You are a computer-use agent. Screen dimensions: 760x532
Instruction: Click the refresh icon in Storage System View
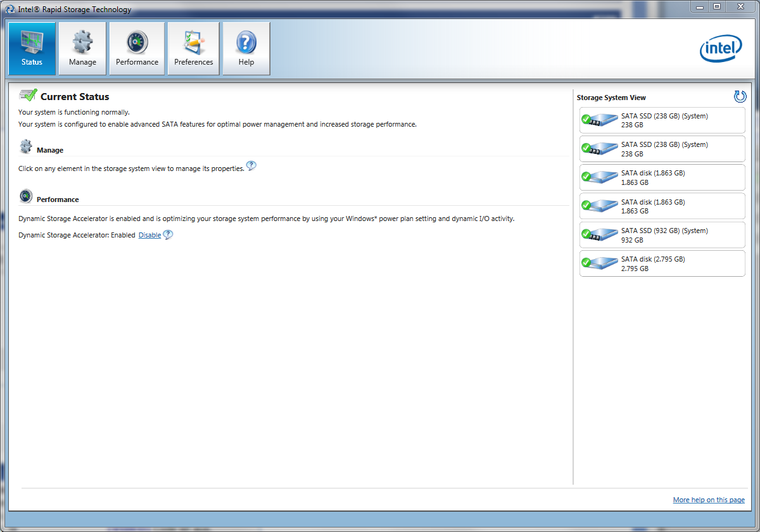740,97
